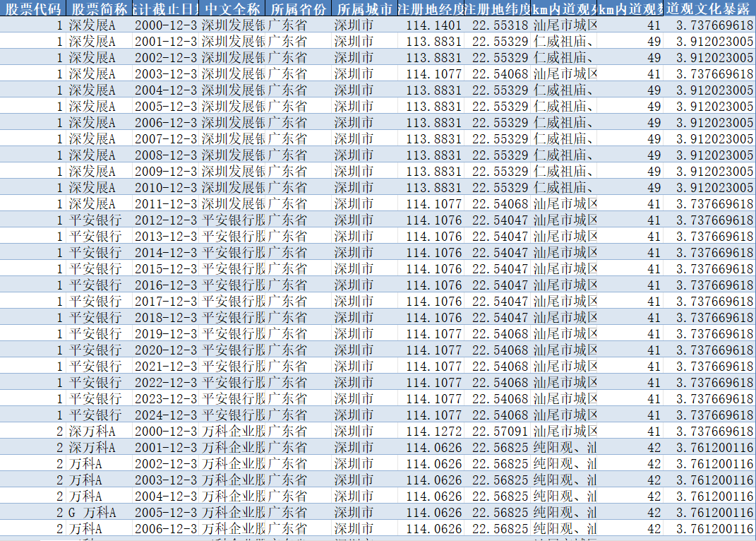Screen dimensions: 756x541
Task: Select the 道观文化暴露 column header
Action: 709,9
